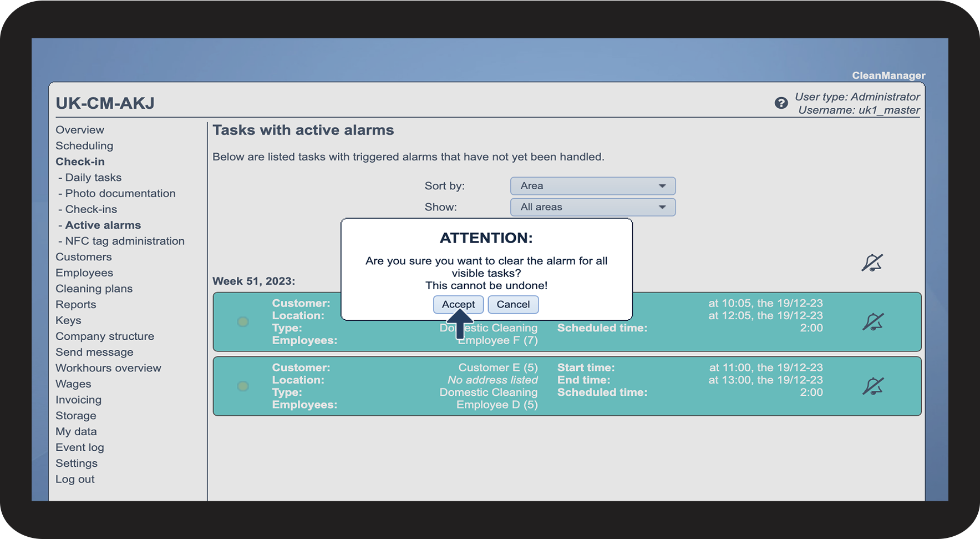Click the clear-all-alarms bell icon above the task list

click(872, 263)
